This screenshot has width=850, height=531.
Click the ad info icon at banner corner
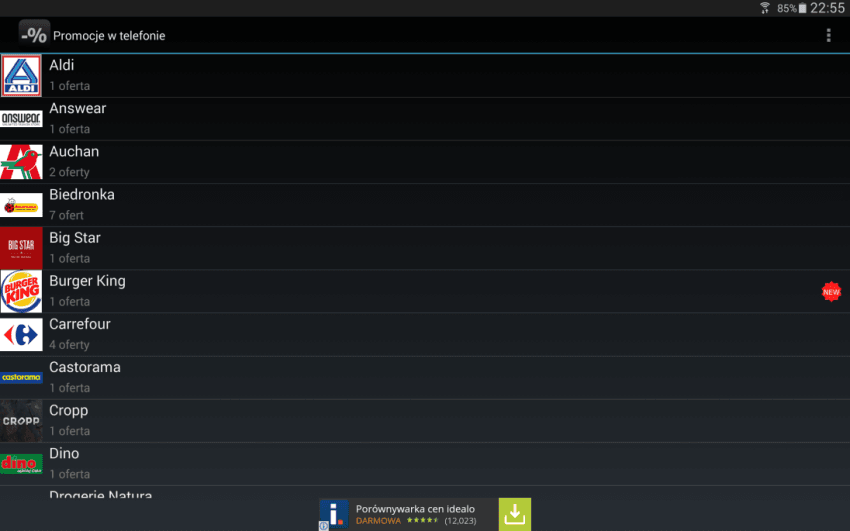coord(324,526)
